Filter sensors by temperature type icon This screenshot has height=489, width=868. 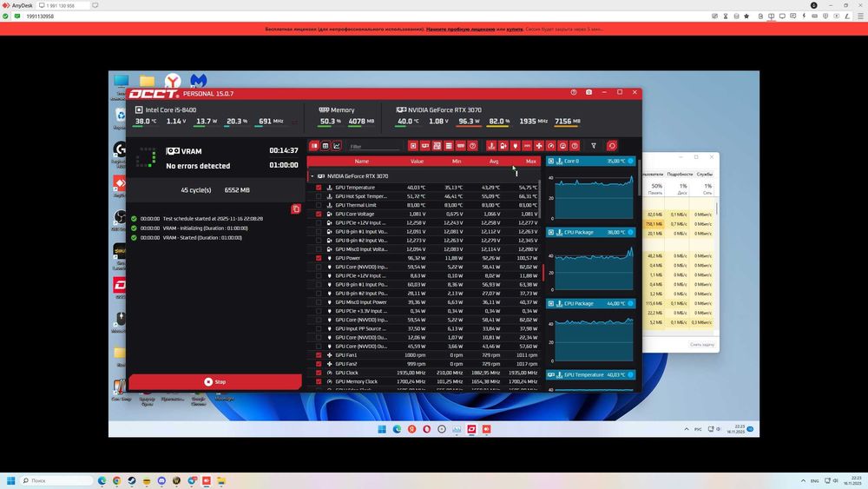pyautogui.click(x=491, y=146)
